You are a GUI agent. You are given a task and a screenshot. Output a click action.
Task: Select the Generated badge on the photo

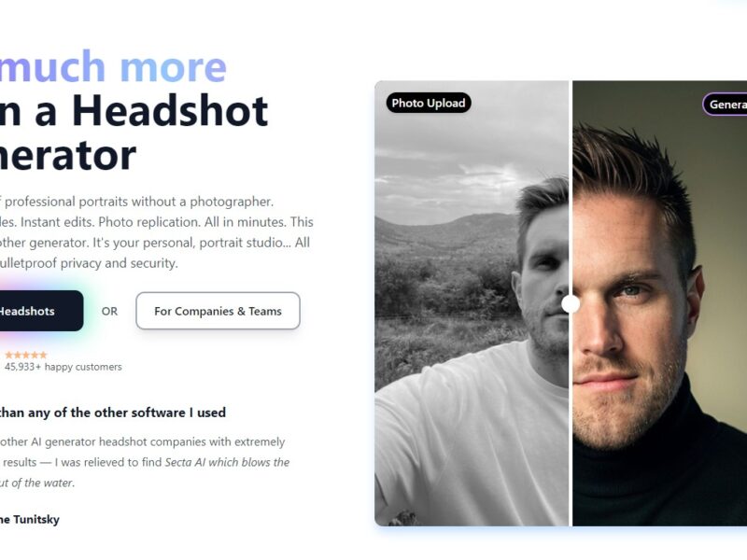pyautogui.click(x=725, y=105)
